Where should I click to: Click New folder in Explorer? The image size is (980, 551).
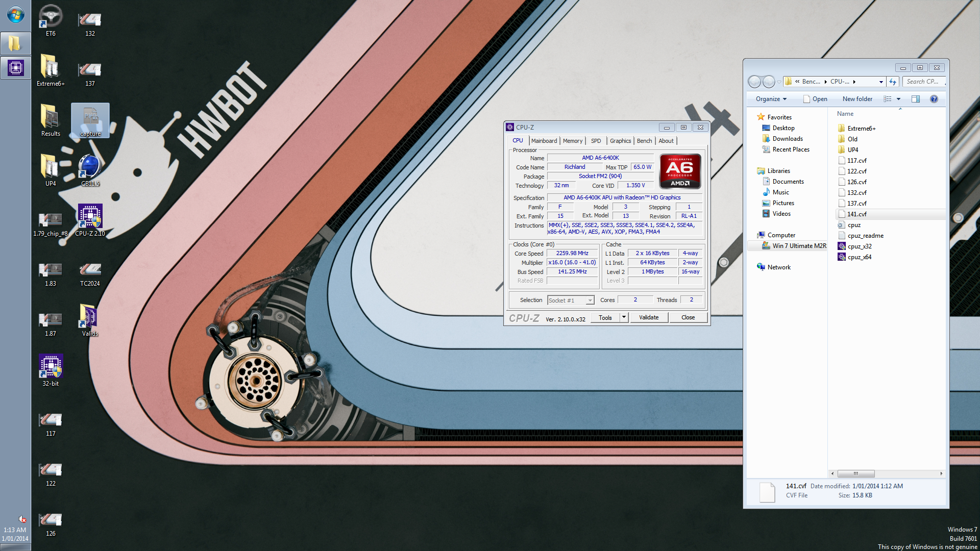point(857,99)
